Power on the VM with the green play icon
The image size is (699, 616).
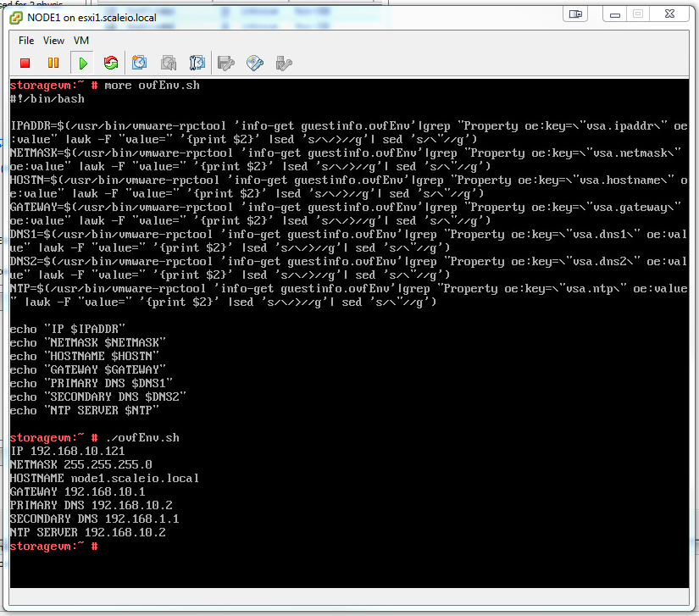click(82, 63)
